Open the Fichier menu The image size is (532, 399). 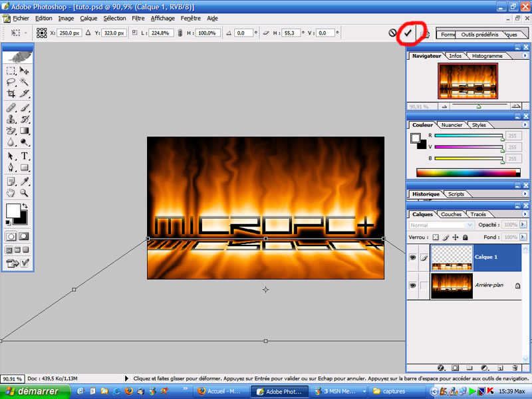[x=21, y=19]
